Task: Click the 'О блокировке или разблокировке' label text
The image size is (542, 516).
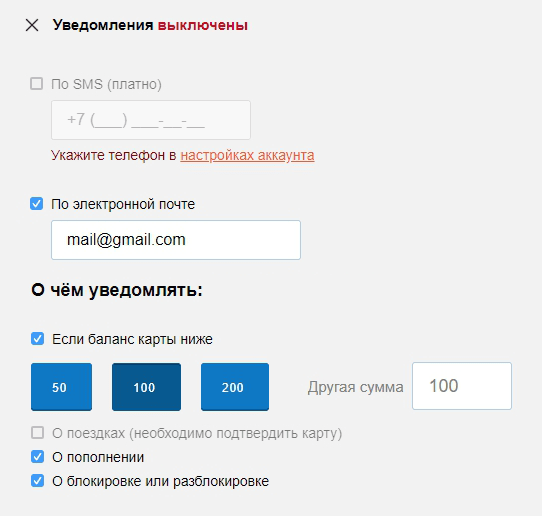Action: 160,481
